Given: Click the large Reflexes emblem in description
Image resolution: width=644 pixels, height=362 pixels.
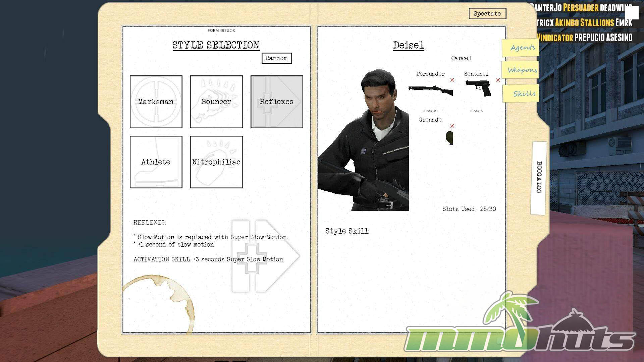Looking at the screenshot, I should [x=265, y=256].
